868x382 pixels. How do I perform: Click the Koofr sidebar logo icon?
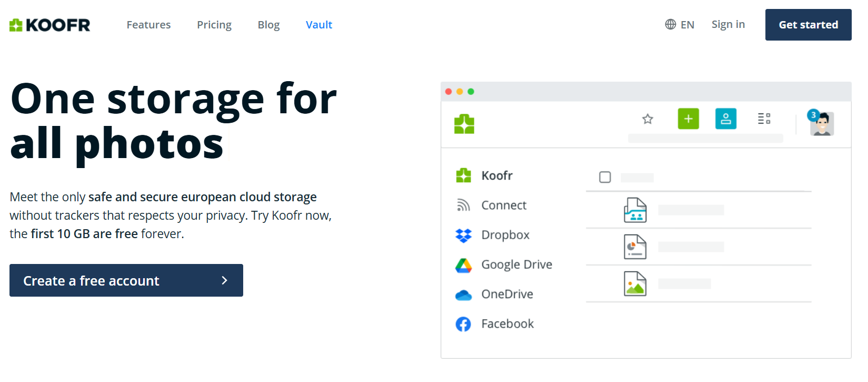pyautogui.click(x=464, y=175)
